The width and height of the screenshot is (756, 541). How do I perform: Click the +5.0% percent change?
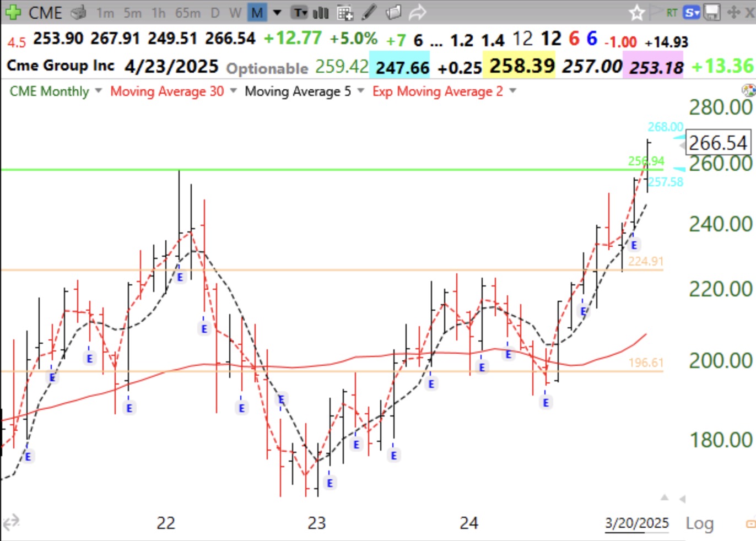353,39
